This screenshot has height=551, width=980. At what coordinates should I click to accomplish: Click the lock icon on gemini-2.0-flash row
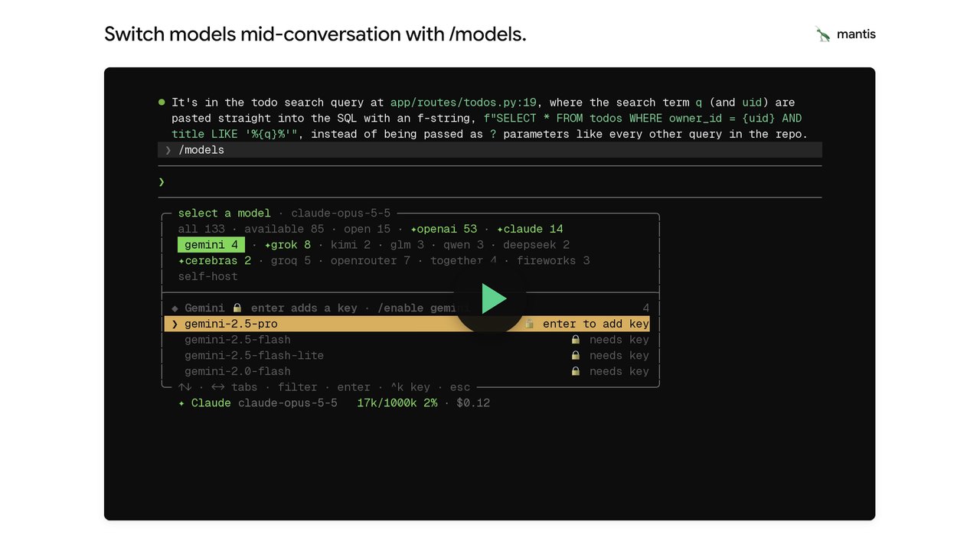point(576,371)
